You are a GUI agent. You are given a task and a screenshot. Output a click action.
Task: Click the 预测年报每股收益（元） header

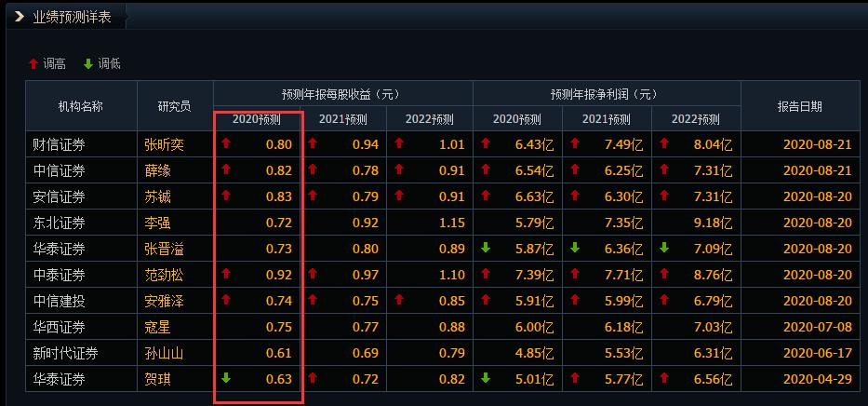point(342,94)
